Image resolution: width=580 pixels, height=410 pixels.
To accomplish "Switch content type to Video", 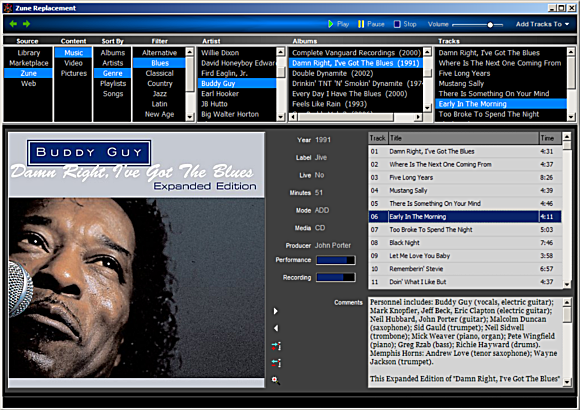I will pyautogui.click(x=73, y=63).
